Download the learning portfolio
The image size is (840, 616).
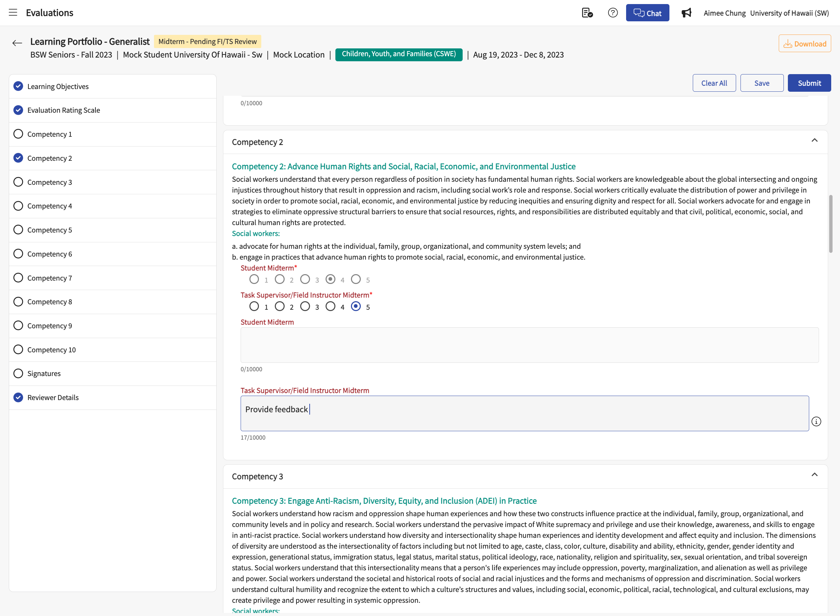804,43
